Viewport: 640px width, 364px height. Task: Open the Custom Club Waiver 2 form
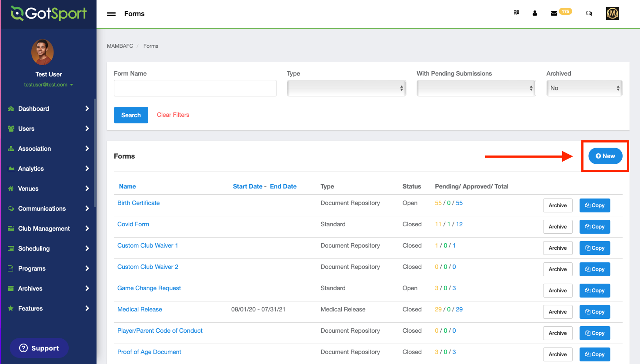pos(148,267)
